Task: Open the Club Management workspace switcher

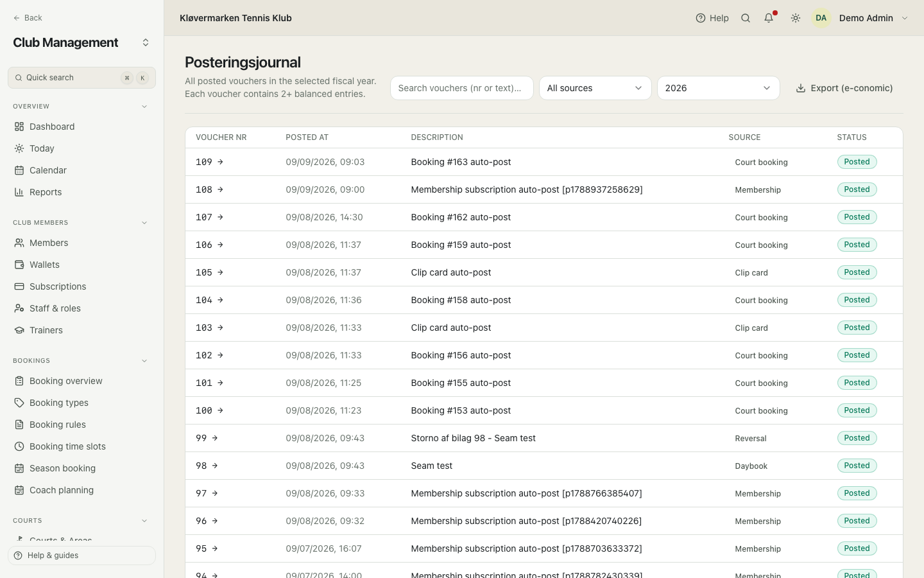Action: (x=146, y=42)
